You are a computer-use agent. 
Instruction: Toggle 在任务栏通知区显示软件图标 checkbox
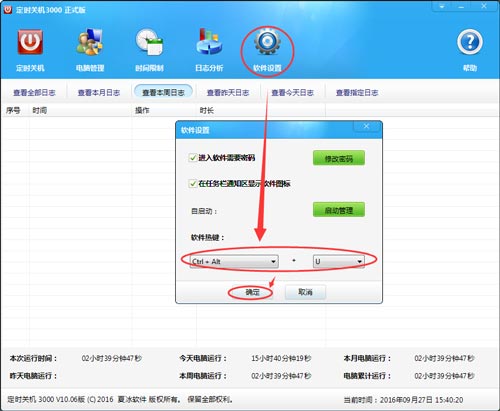[193, 183]
